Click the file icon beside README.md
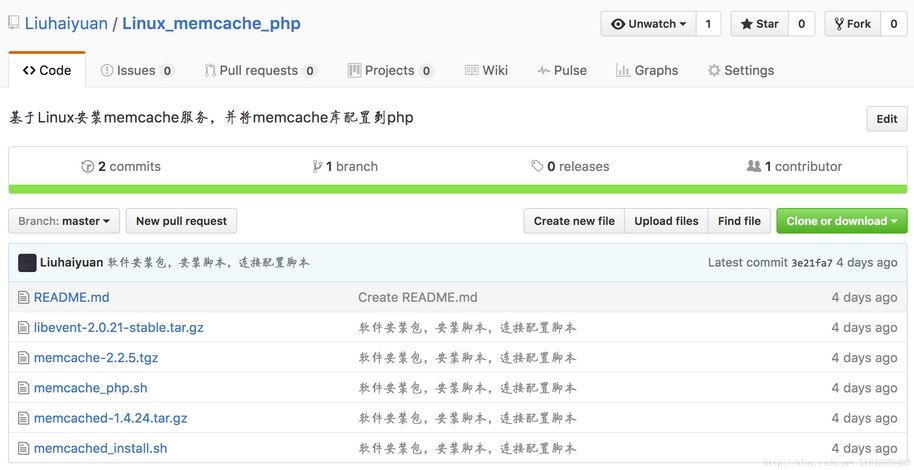Viewport: 914px width, 470px height. pyautogui.click(x=23, y=298)
